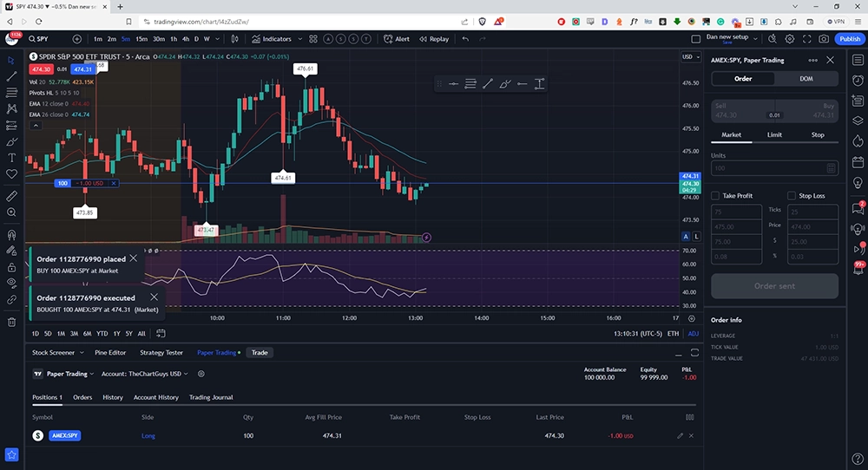The image size is (868, 470).
Task: Edit the AMEX:SPY position
Action: tap(680, 435)
